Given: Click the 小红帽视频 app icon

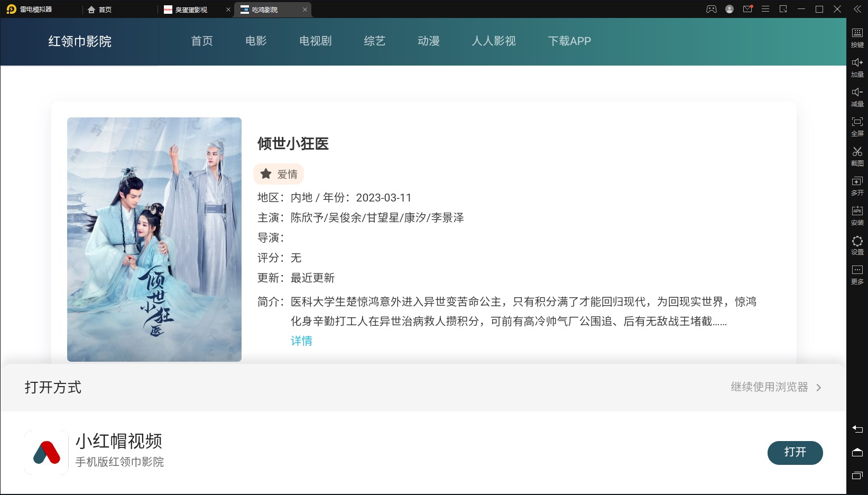Looking at the screenshot, I should pos(47,453).
